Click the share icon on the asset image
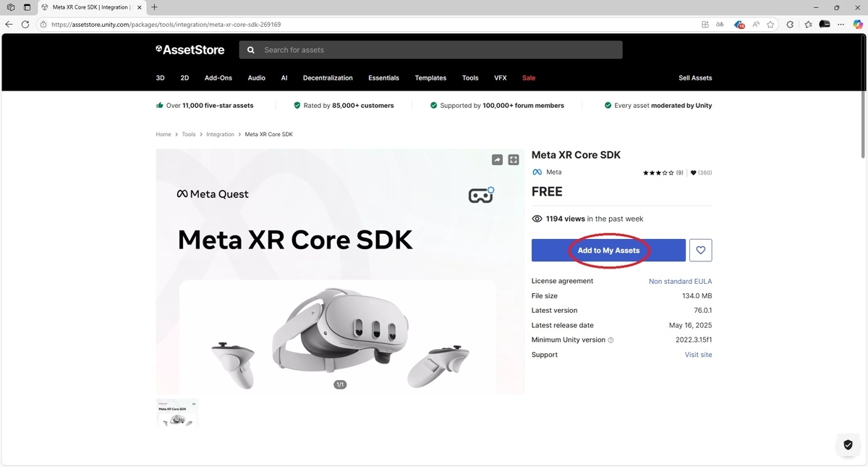 [x=497, y=159]
